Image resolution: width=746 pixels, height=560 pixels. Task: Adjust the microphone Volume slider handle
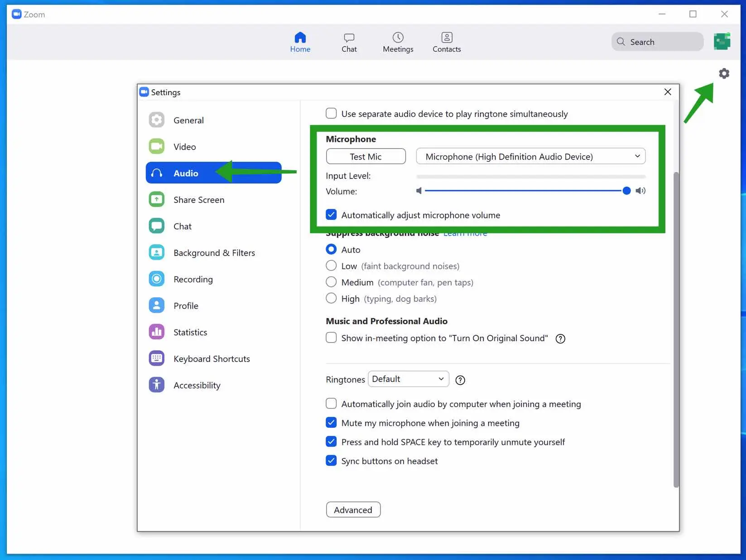tap(626, 191)
